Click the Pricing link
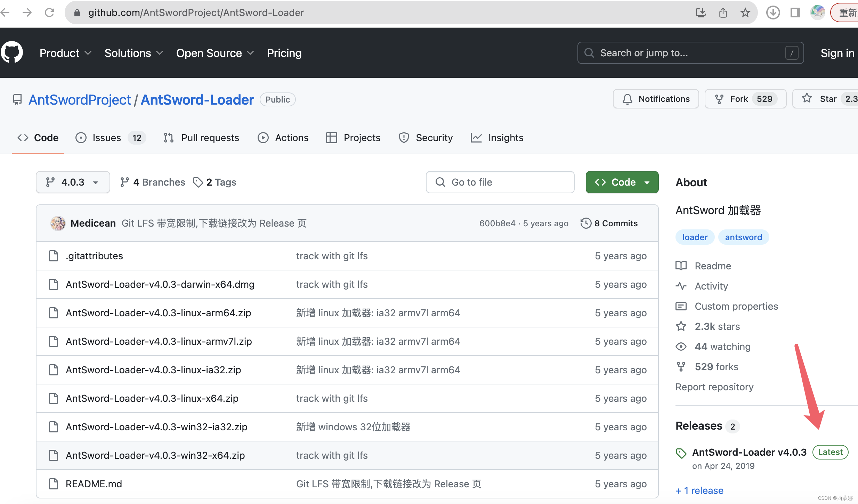 coord(284,53)
